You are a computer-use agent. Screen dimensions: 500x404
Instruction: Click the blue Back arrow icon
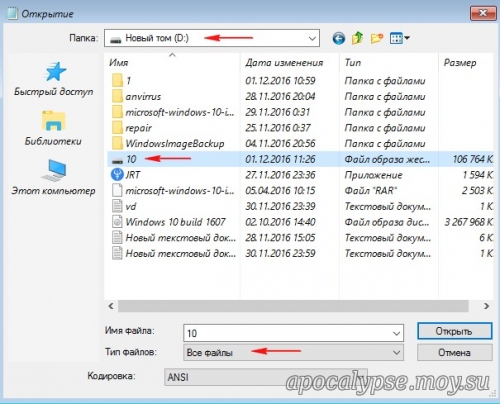pos(339,39)
